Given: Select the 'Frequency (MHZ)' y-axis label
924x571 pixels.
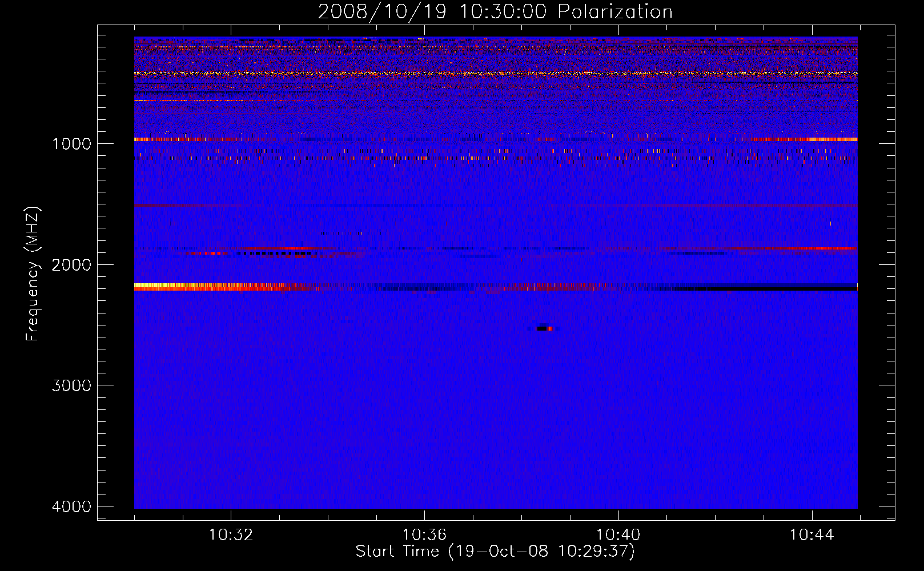Looking at the screenshot, I should click(x=33, y=274).
